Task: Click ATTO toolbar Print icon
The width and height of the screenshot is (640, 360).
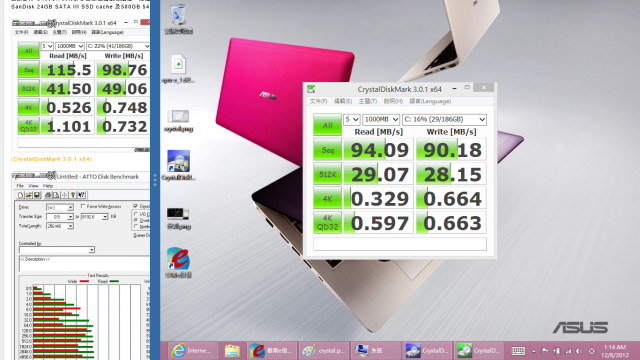Action: click(48, 195)
